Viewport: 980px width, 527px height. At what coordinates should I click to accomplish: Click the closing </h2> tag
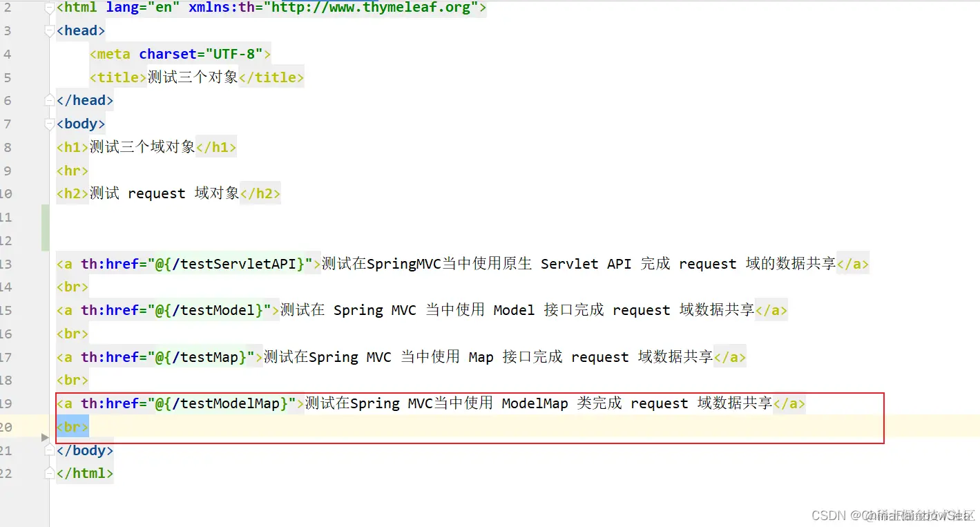[260, 193]
